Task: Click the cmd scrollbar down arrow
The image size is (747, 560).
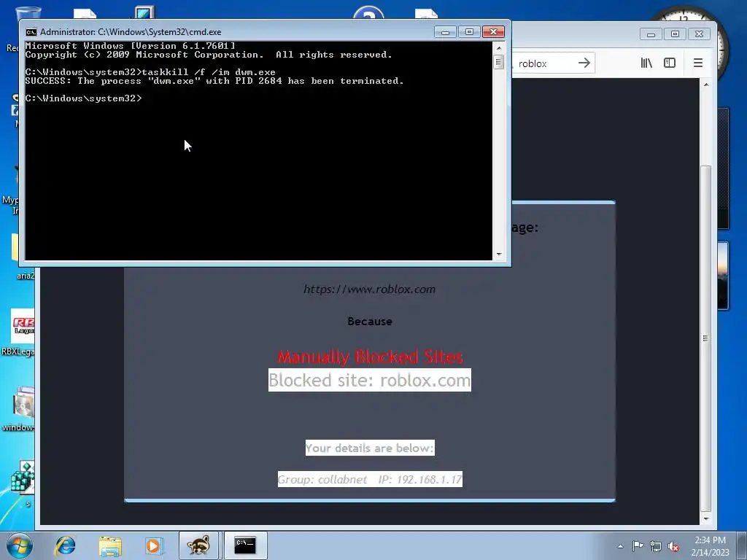Action: click(499, 254)
